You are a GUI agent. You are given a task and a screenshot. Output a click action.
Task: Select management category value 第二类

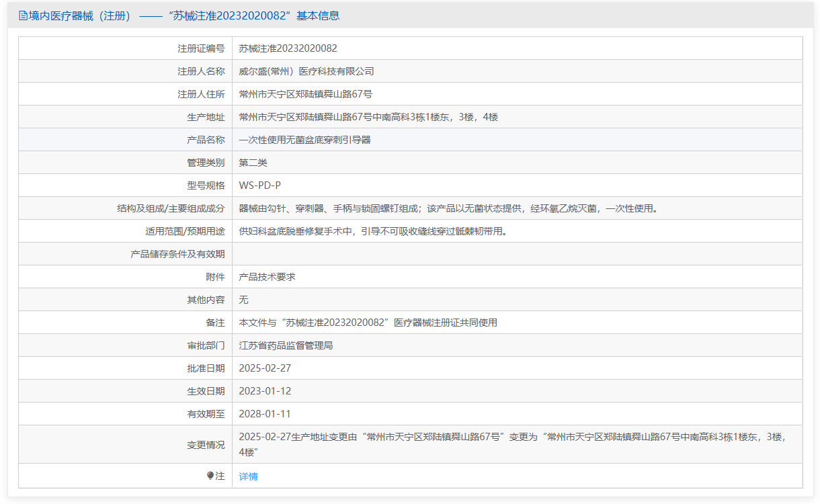coord(253,163)
